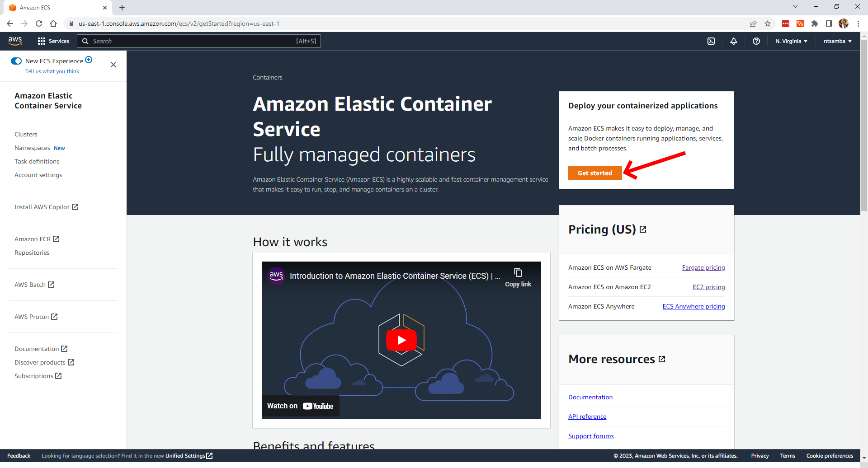Open Account settings in the side navigation
The width and height of the screenshot is (868, 468).
(x=38, y=175)
